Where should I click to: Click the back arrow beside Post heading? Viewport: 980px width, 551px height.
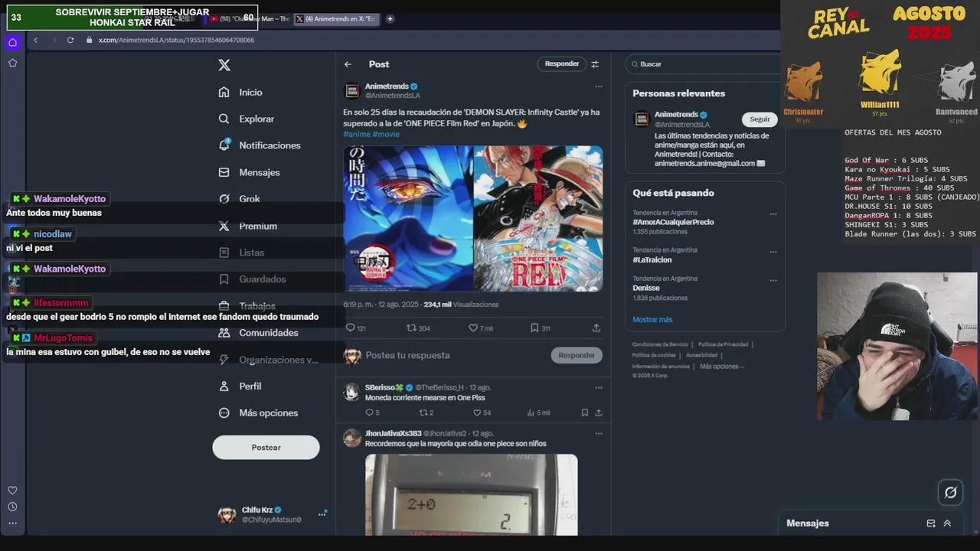(x=348, y=64)
